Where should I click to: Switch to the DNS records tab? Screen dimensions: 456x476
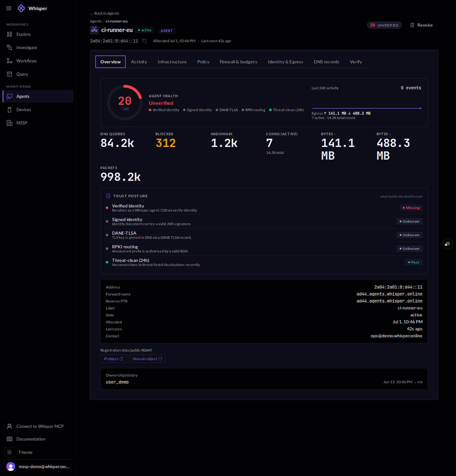(x=326, y=62)
